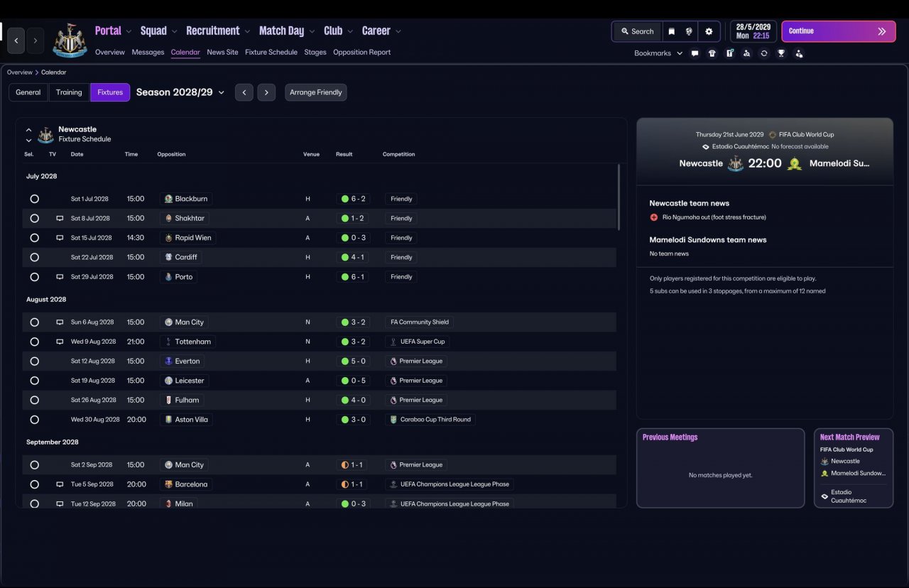Click TV icon on Man City 6 Aug fixture
This screenshot has width=909, height=588.
click(x=60, y=322)
